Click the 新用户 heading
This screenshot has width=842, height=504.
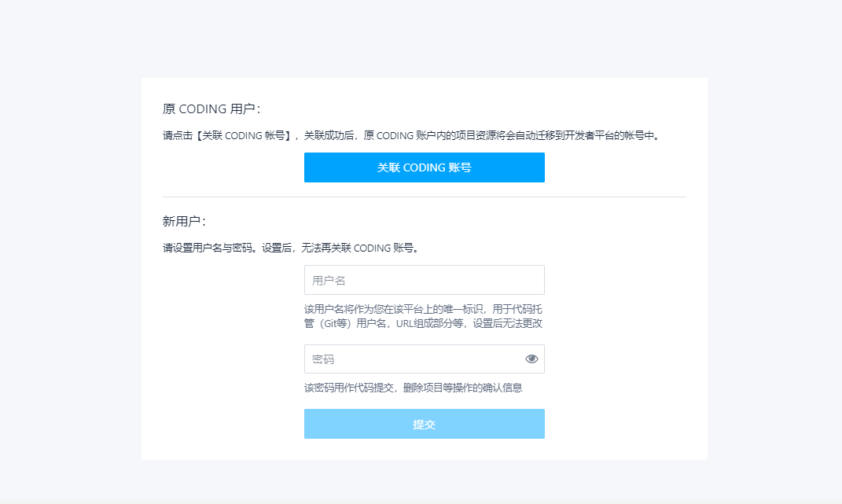point(184,222)
